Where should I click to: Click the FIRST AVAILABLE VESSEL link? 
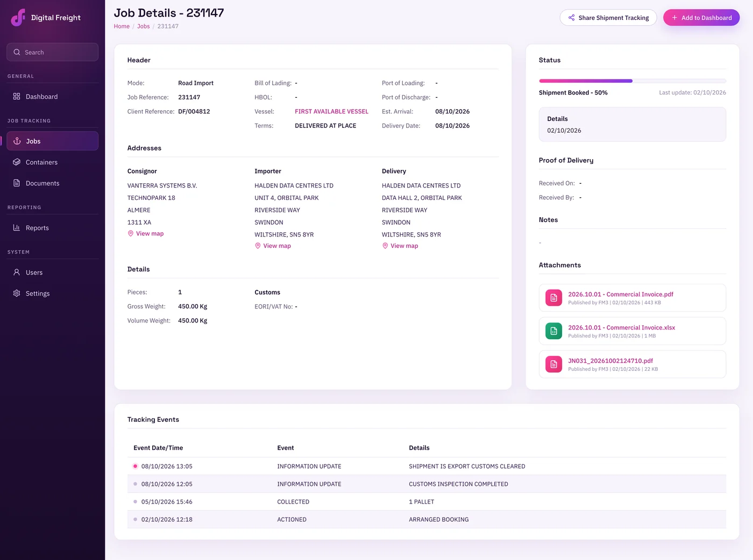coord(331,112)
